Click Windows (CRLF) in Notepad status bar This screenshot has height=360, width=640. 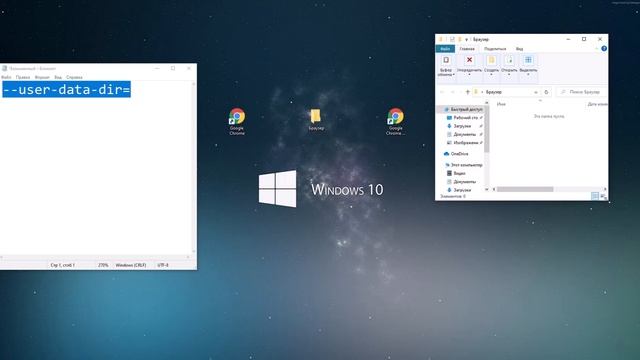[131, 265]
